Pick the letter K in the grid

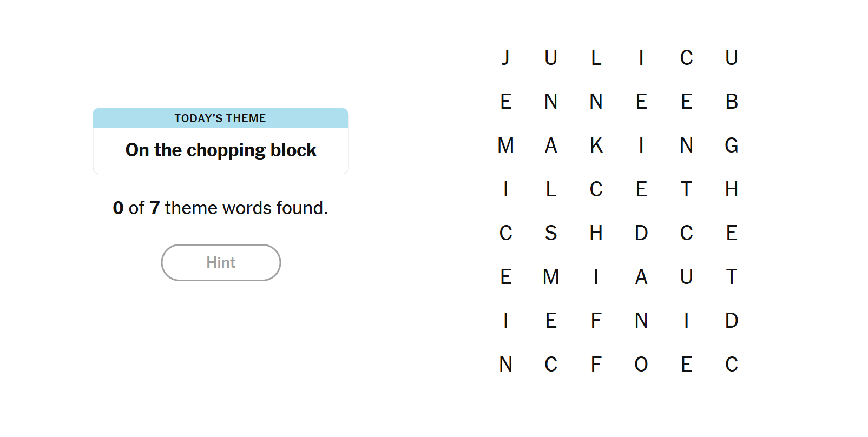click(596, 145)
